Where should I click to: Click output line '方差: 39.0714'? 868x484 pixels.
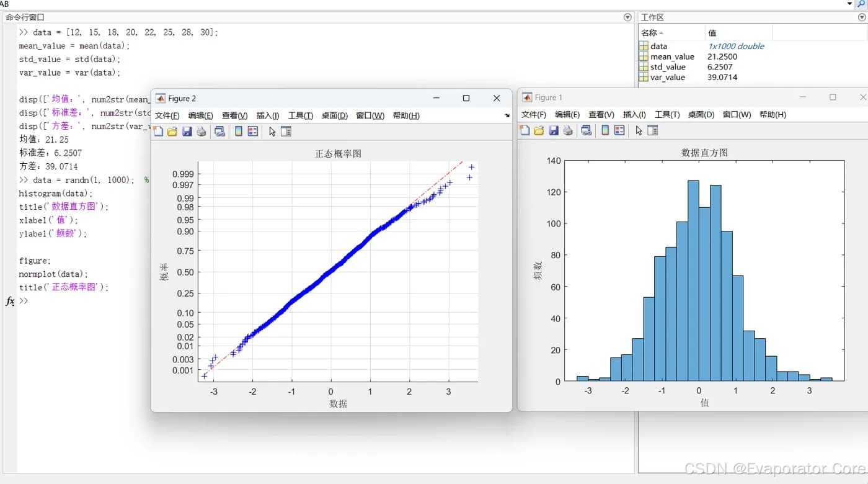click(x=48, y=166)
